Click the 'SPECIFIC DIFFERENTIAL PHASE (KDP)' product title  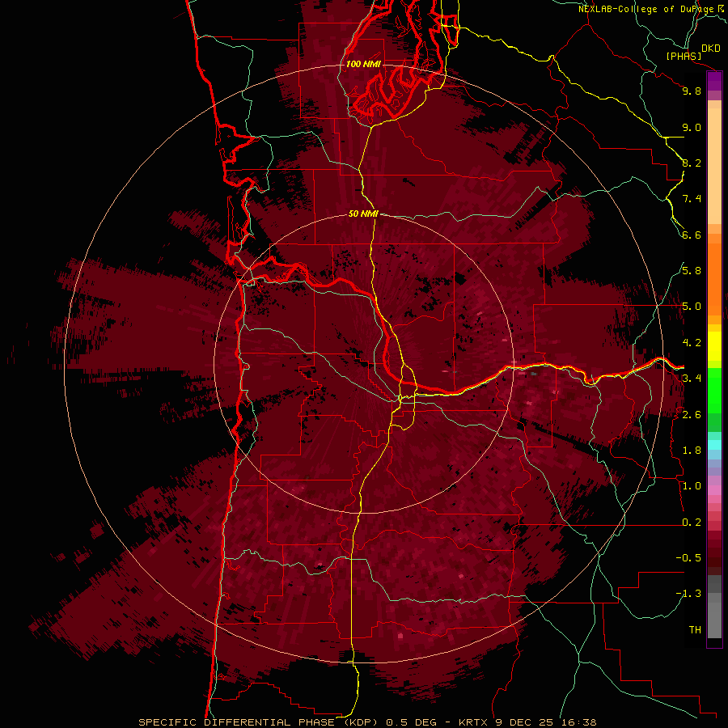tap(259, 722)
